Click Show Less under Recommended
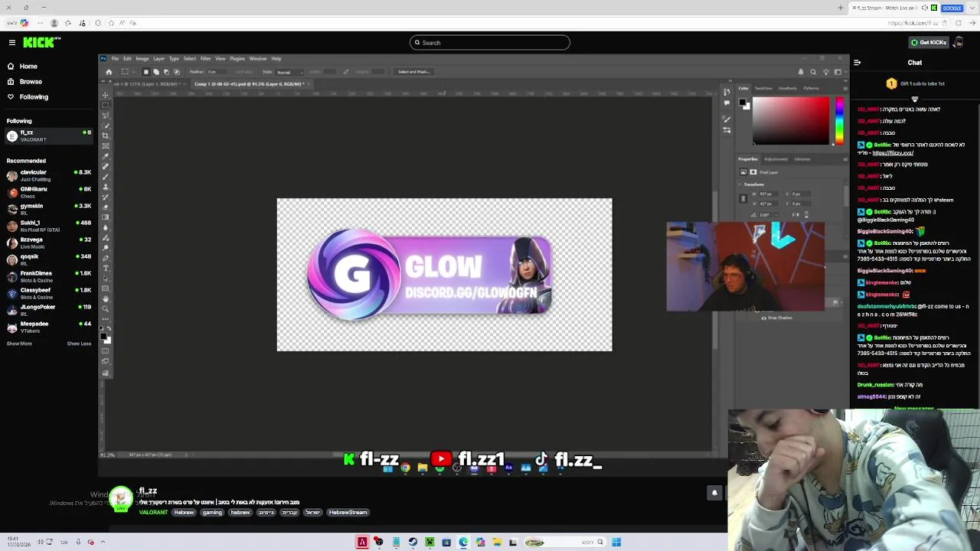 [x=79, y=344]
